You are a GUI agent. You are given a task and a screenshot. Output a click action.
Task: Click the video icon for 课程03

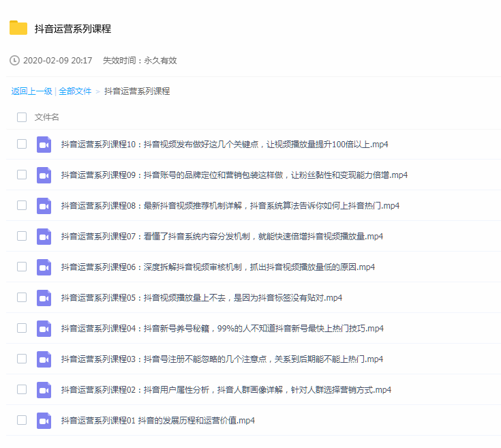[x=44, y=359]
